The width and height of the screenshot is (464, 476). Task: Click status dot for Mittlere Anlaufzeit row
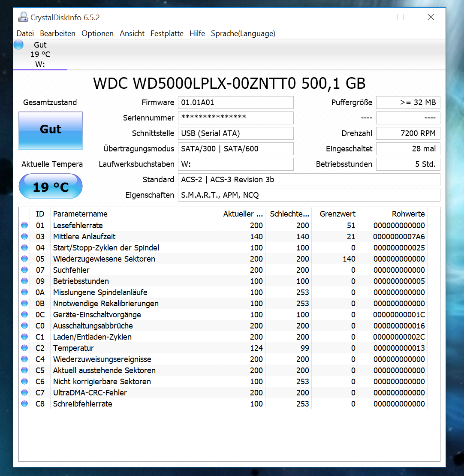24,236
